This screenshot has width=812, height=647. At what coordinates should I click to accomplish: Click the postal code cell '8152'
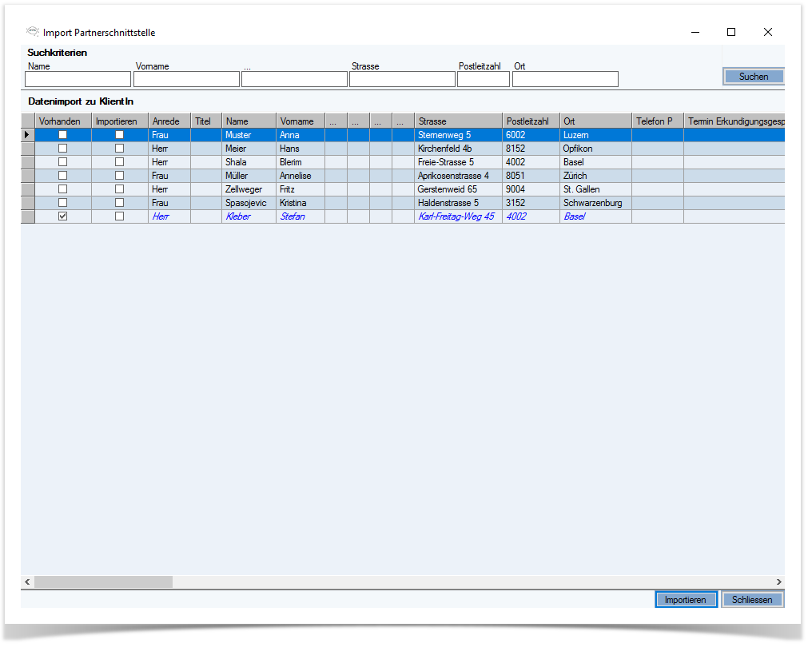[531, 149]
